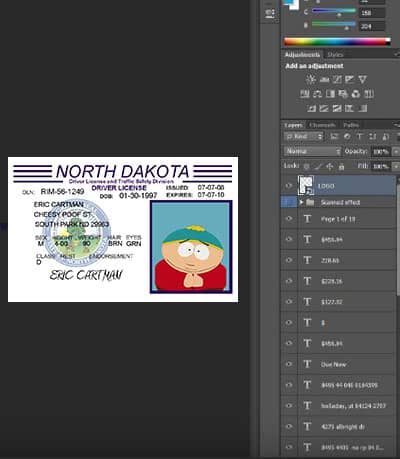Switch to the Styles tab
Screen dimensions: 400x459
pos(335,55)
